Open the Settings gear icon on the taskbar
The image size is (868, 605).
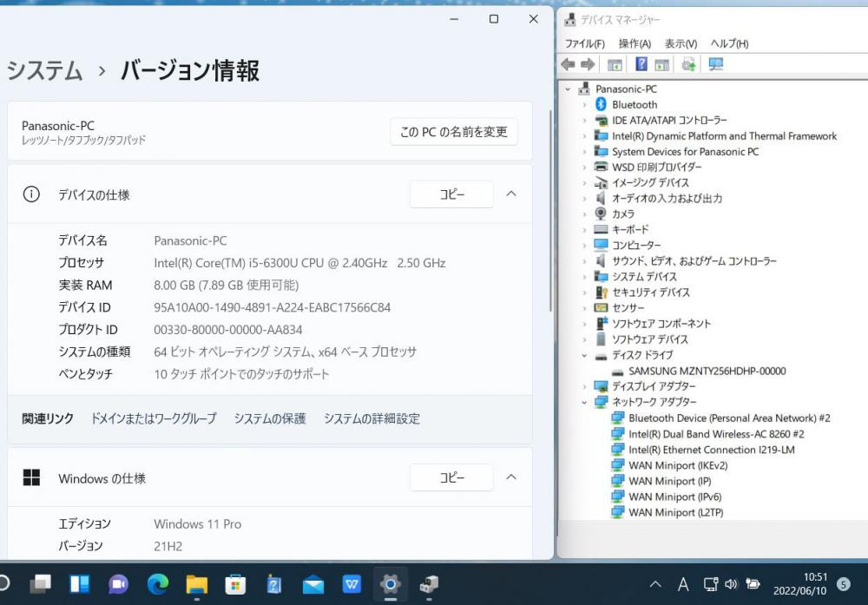point(391,584)
